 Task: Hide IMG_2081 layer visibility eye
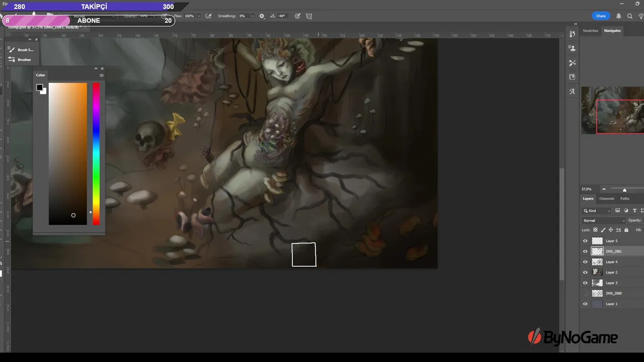pyautogui.click(x=585, y=251)
